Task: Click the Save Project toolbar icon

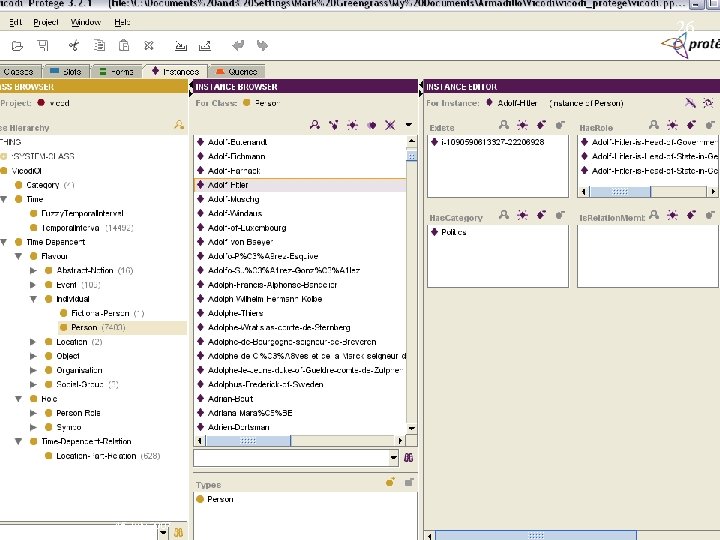Action: [43, 45]
